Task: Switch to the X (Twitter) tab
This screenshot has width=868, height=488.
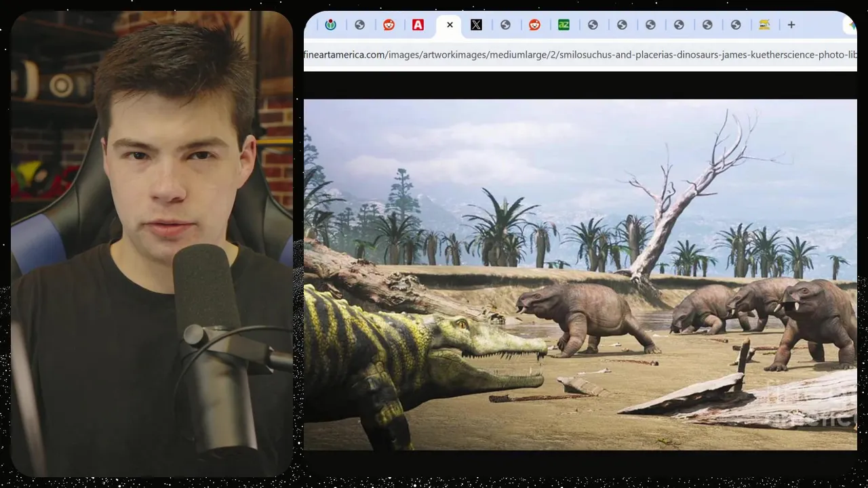Action: [477, 25]
